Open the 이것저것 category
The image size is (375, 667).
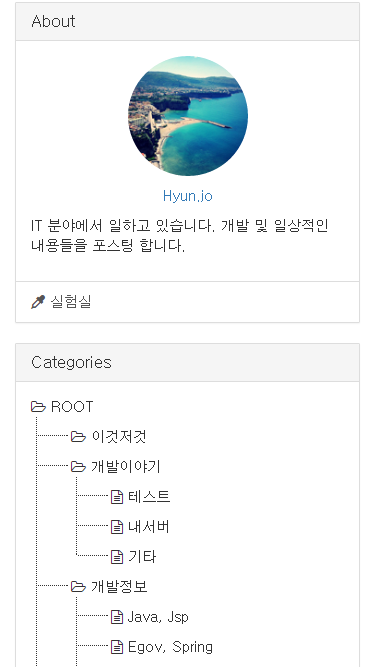point(119,437)
